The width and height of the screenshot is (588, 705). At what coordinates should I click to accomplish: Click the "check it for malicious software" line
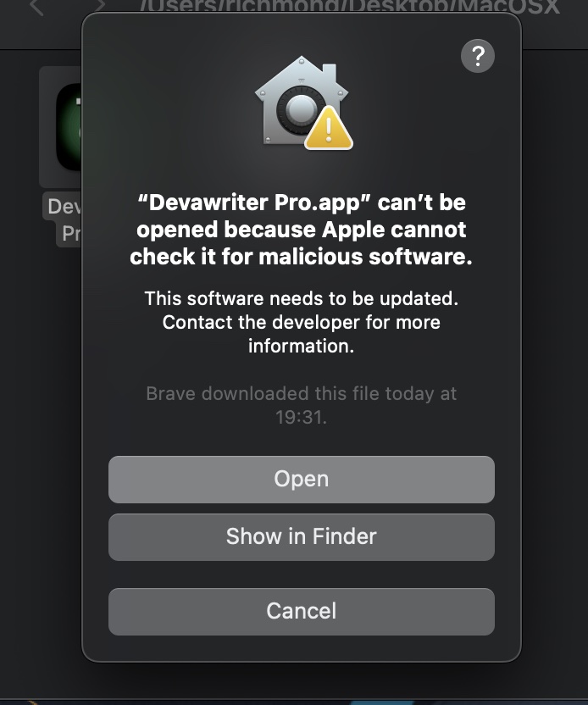click(x=301, y=257)
